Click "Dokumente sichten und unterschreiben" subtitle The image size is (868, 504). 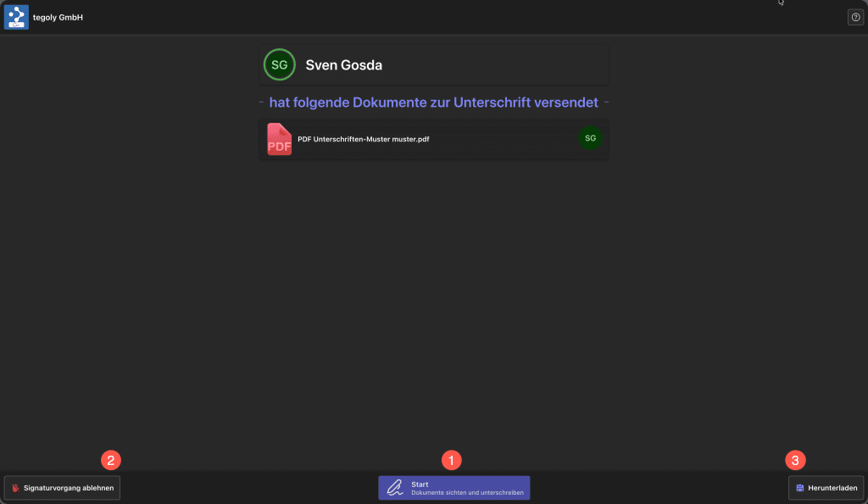[467, 493]
